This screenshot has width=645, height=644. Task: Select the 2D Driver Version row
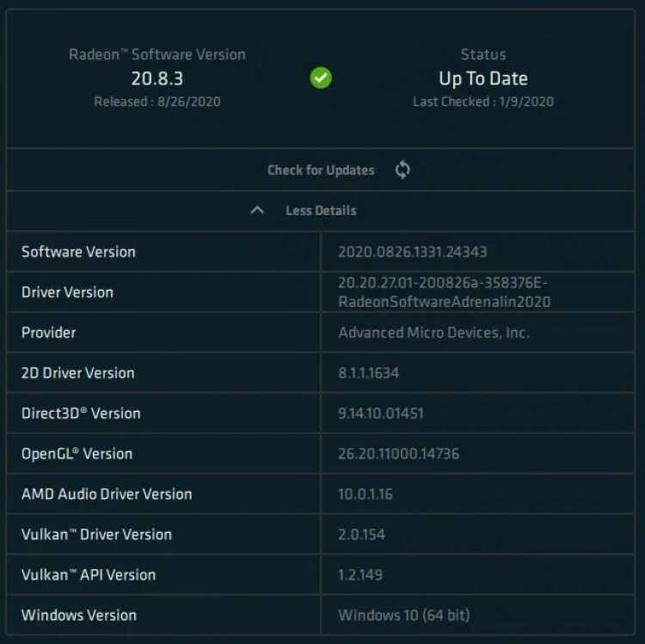click(x=77, y=373)
